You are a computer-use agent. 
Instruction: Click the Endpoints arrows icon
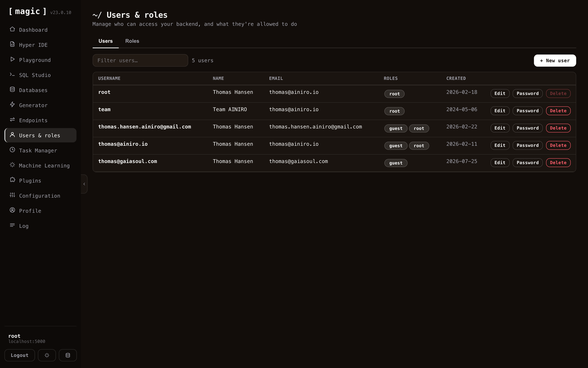(x=12, y=120)
